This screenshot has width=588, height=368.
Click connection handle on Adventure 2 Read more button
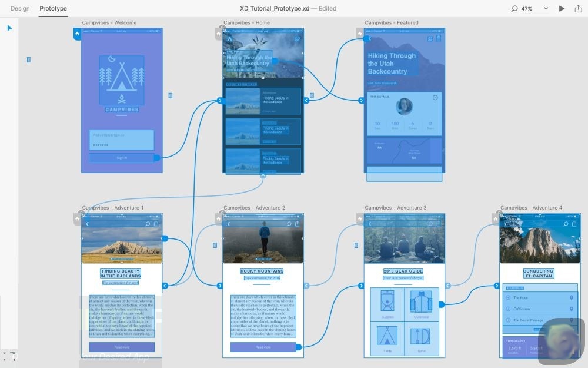(300, 347)
